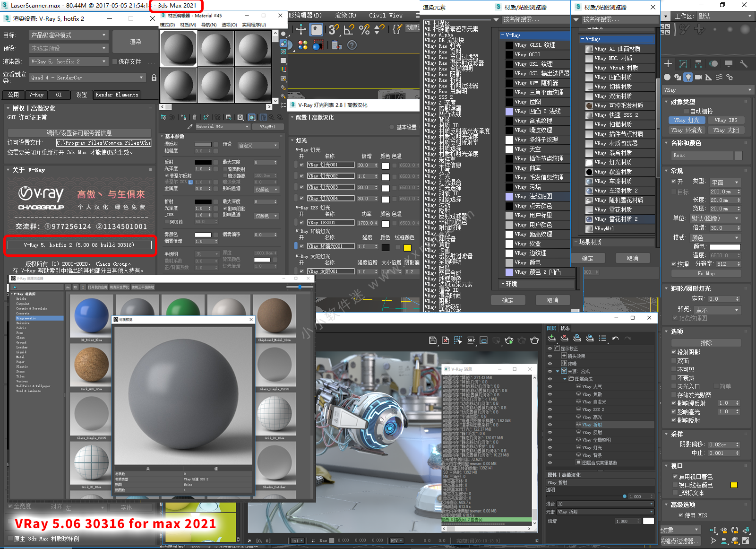Switch to the 状态 tab in frame buffer
Screen dimensions: 756x549
565,328
